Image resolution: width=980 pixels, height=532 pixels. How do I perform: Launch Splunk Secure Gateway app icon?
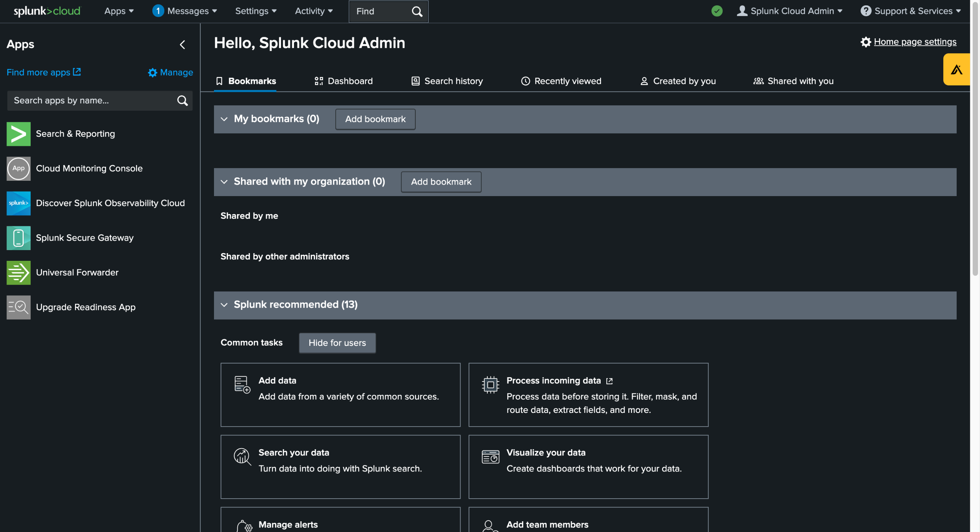click(18, 238)
